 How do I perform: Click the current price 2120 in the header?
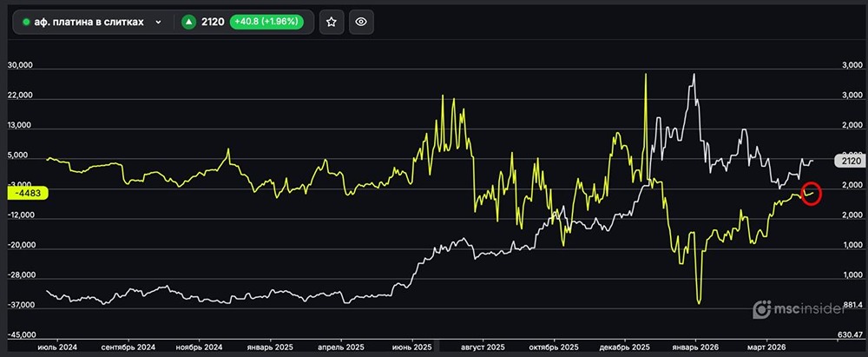pyautogui.click(x=214, y=23)
